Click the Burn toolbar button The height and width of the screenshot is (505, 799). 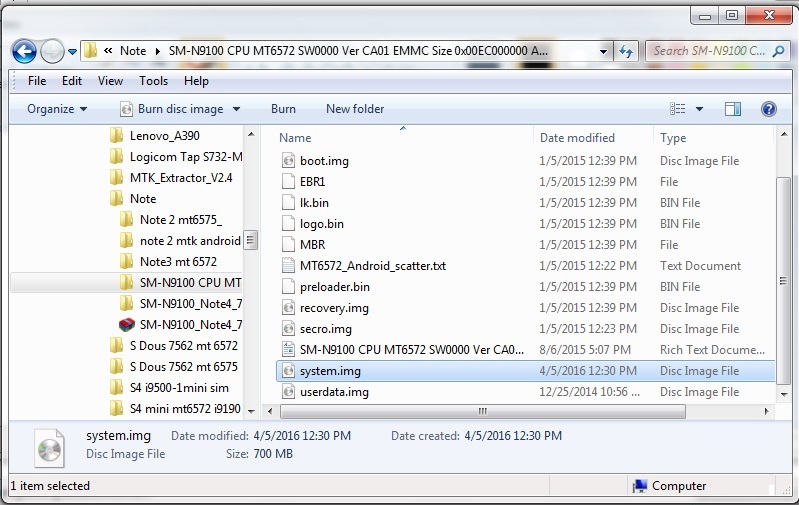[x=283, y=109]
